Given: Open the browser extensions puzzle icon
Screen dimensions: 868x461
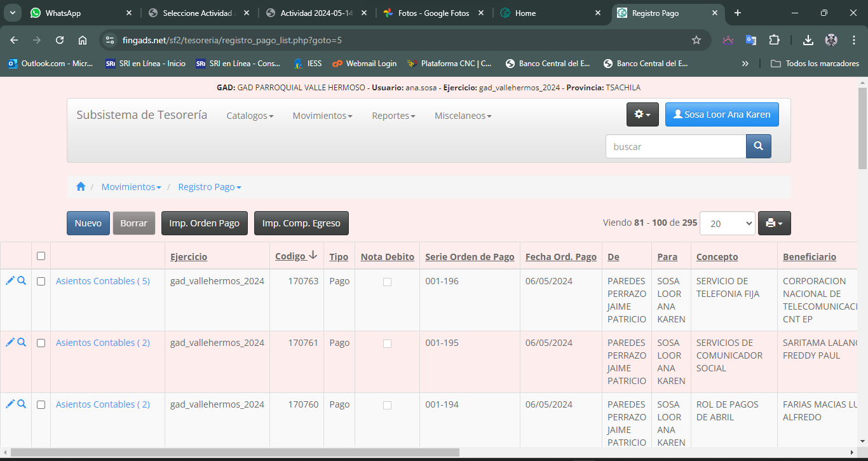Looking at the screenshot, I should pyautogui.click(x=774, y=40).
